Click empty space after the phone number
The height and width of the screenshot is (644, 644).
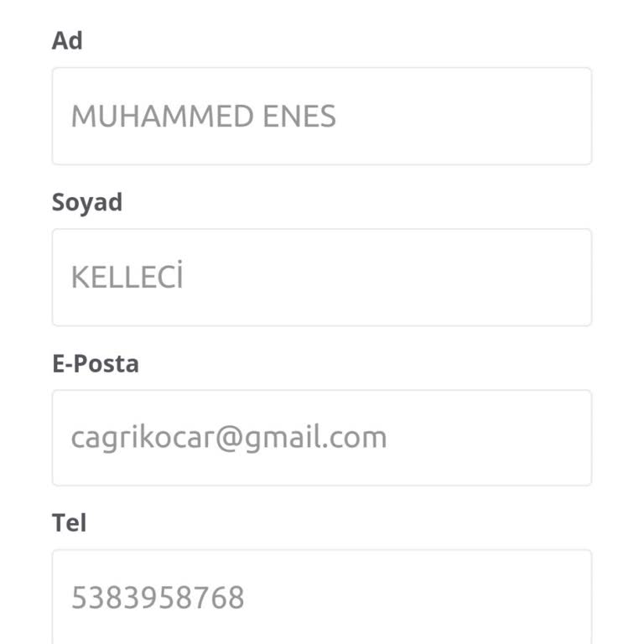pos(419,597)
